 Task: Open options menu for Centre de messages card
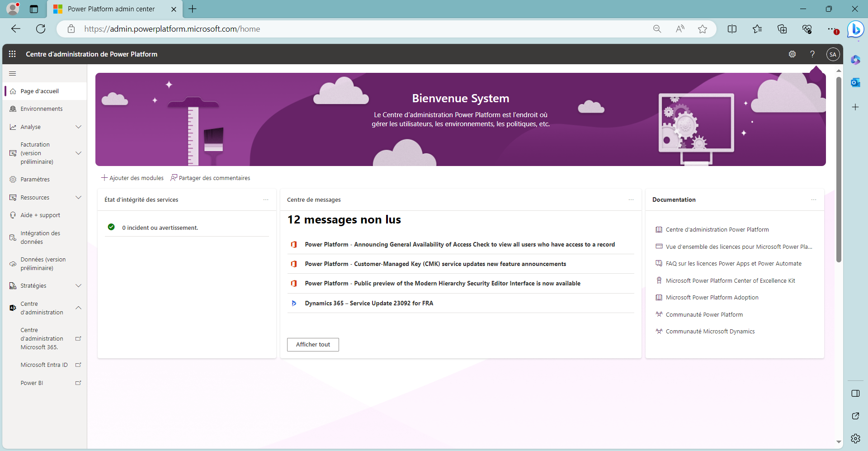coord(631,199)
